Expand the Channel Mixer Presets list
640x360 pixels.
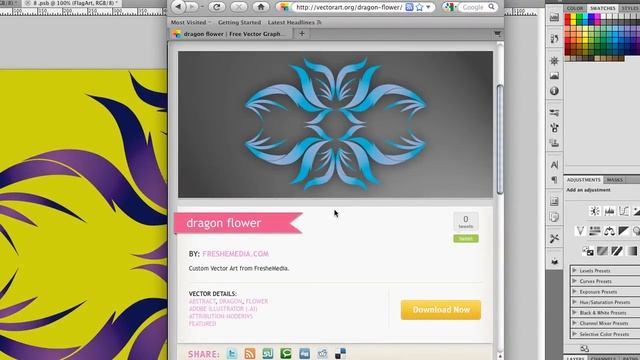pos(575,323)
